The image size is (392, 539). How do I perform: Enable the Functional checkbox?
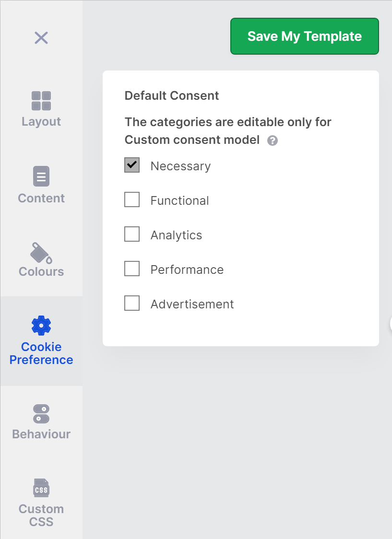(132, 199)
